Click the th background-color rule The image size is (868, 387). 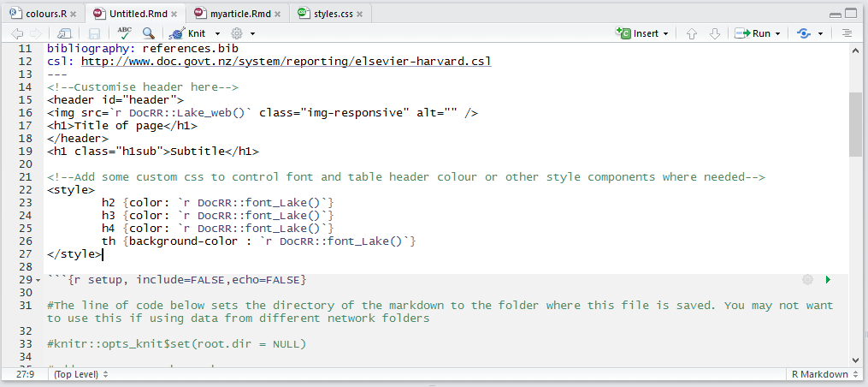point(258,241)
